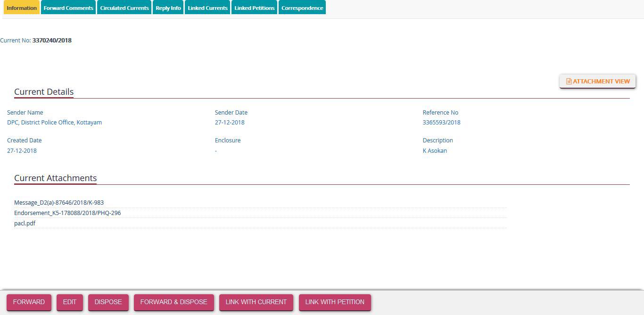The width and height of the screenshot is (644, 315).
Task: Click the Enclosure label
Action: tap(228, 140)
